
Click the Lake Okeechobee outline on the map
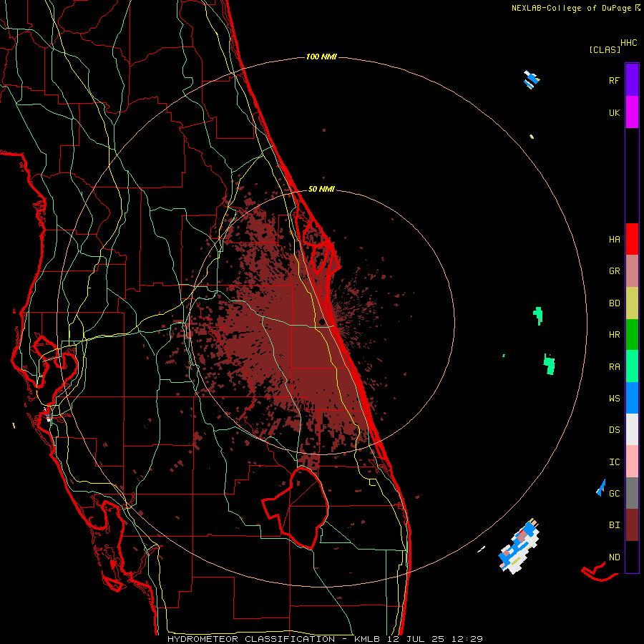pyautogui.click(x=296, y=507)
